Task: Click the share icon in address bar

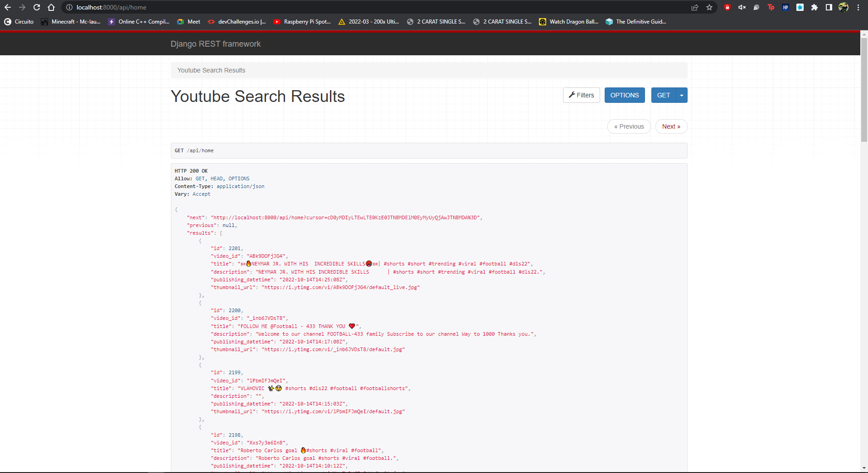Action: 695,7
